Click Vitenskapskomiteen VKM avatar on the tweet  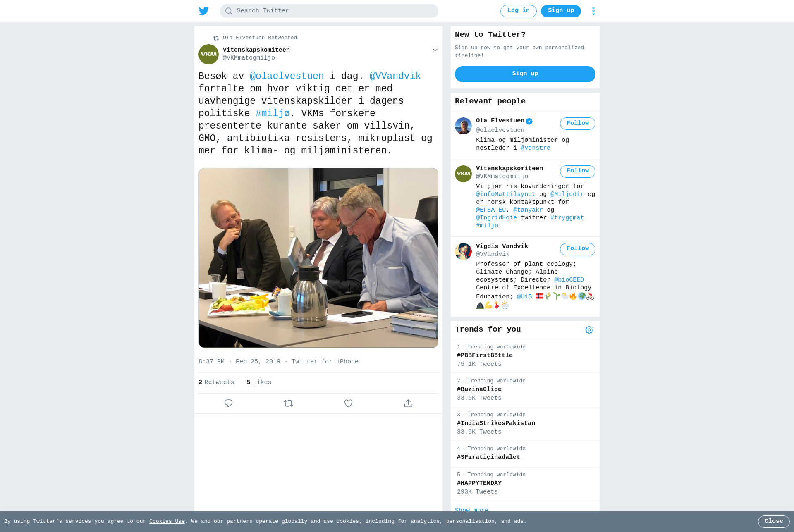tap(208, 54)
